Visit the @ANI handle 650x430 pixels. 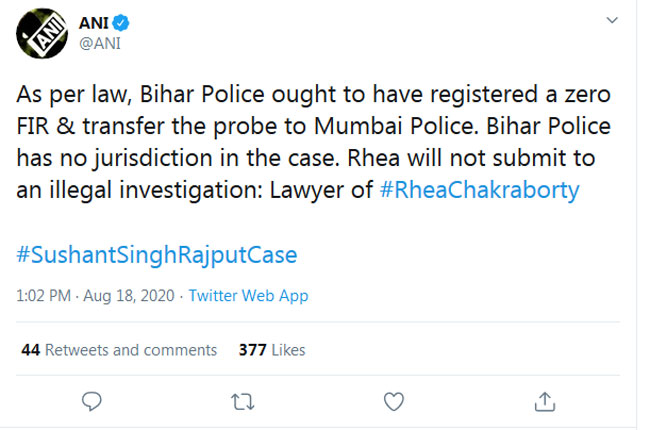coord(100,43)
